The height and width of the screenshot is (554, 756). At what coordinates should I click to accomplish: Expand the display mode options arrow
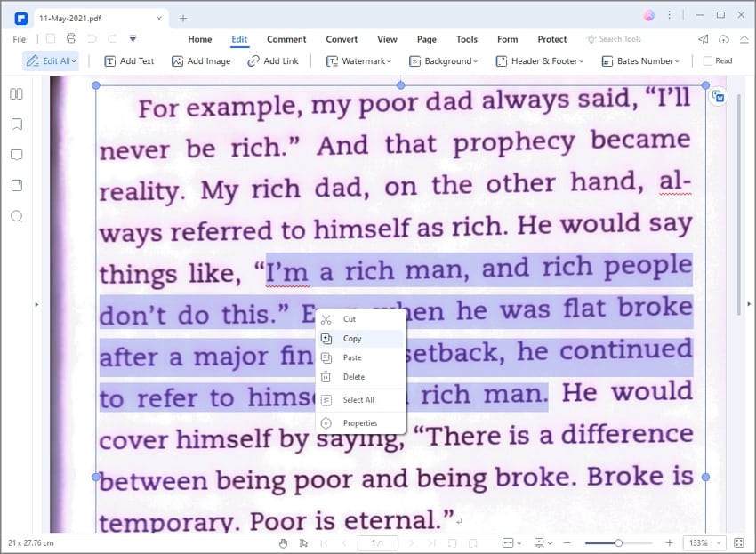coord(551,543)
